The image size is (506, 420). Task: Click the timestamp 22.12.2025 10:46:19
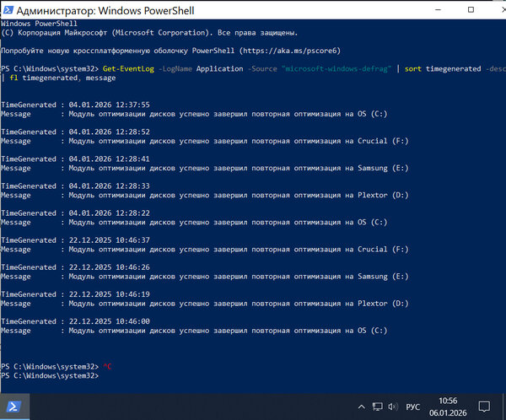pos(109,294)
